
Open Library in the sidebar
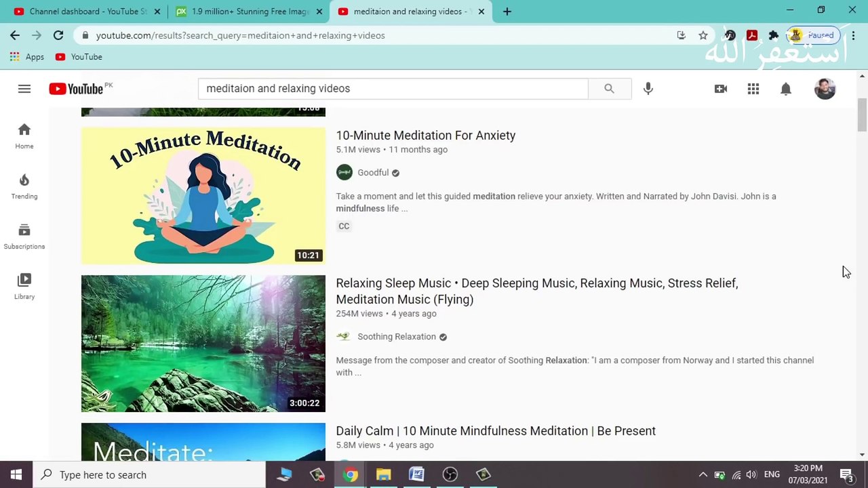pos(24,286)
